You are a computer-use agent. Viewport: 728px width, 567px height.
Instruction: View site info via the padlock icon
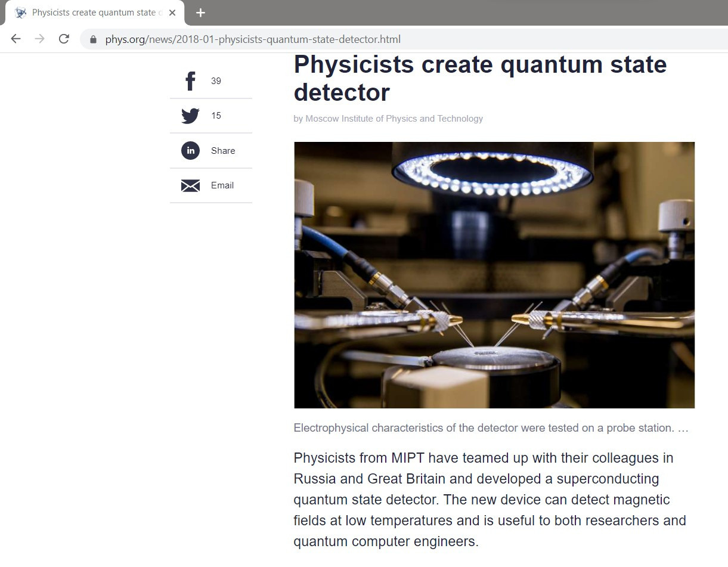(93, 40)
